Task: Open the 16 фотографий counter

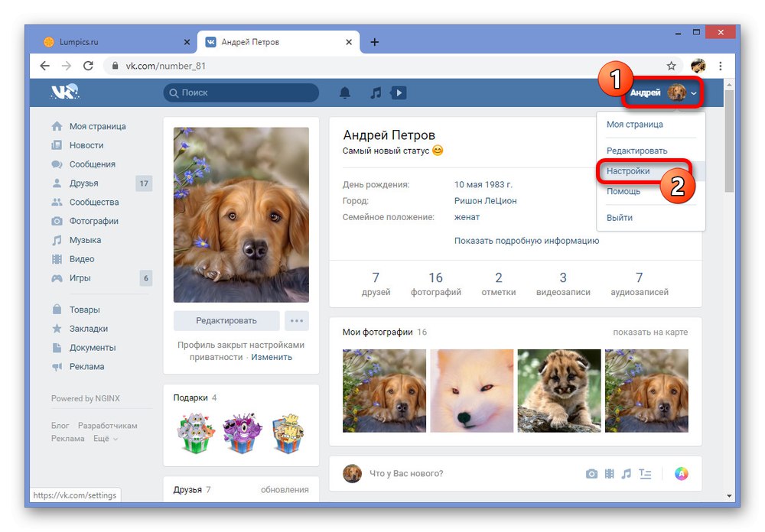Action: [x=436, y=284]
